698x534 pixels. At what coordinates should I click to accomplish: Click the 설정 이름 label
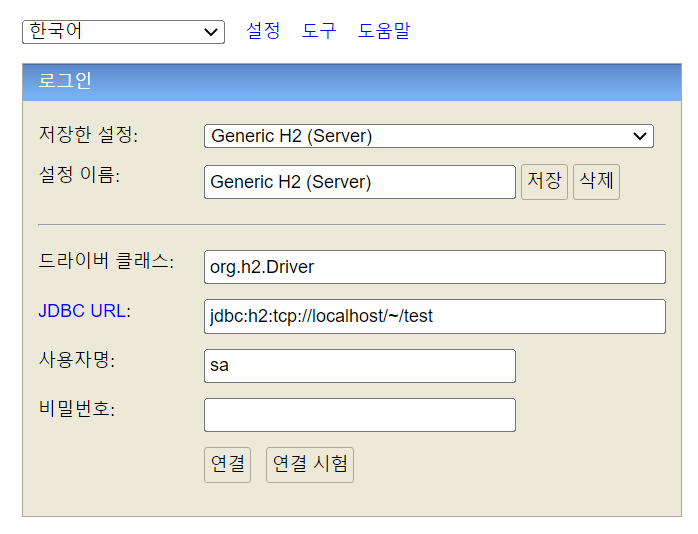(x=79, y=174)
